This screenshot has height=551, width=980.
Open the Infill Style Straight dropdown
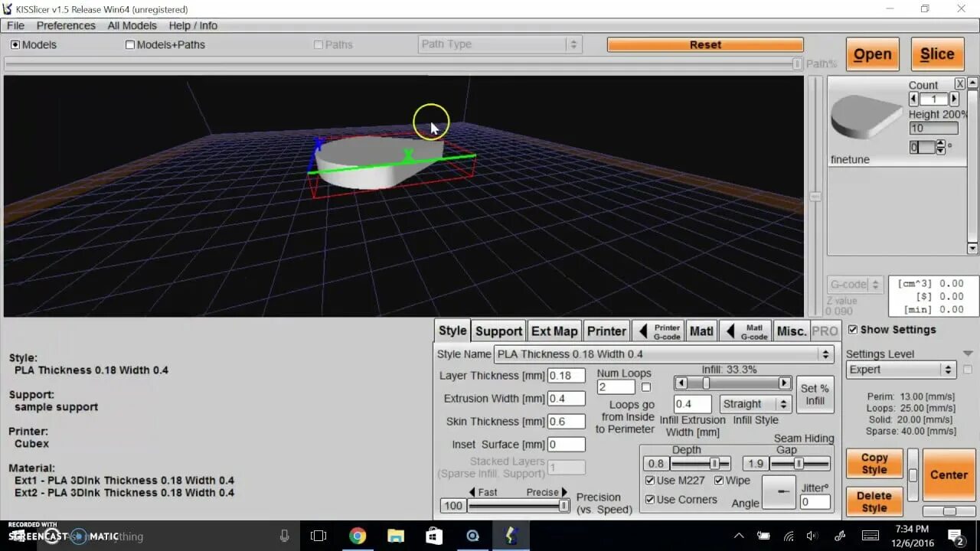pyautogui.click(x=755, y=403)
